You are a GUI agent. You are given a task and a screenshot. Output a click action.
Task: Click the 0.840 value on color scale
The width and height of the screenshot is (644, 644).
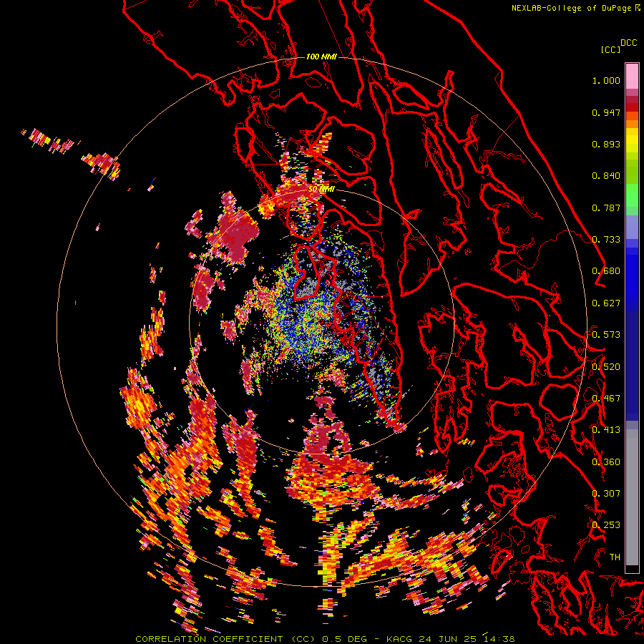tap(606, 176)
